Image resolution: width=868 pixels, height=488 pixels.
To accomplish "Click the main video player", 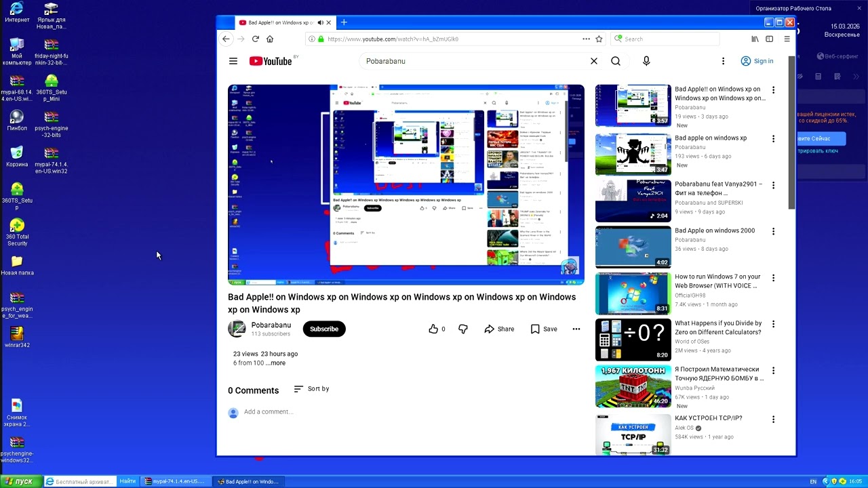I will pos(406,184).
